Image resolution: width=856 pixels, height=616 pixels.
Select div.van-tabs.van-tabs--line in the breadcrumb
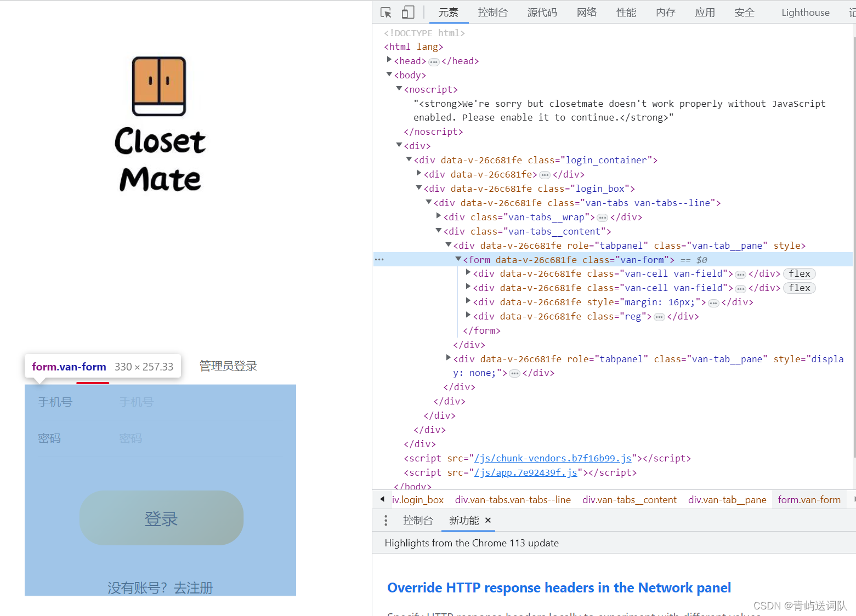(x=513, y=500)
